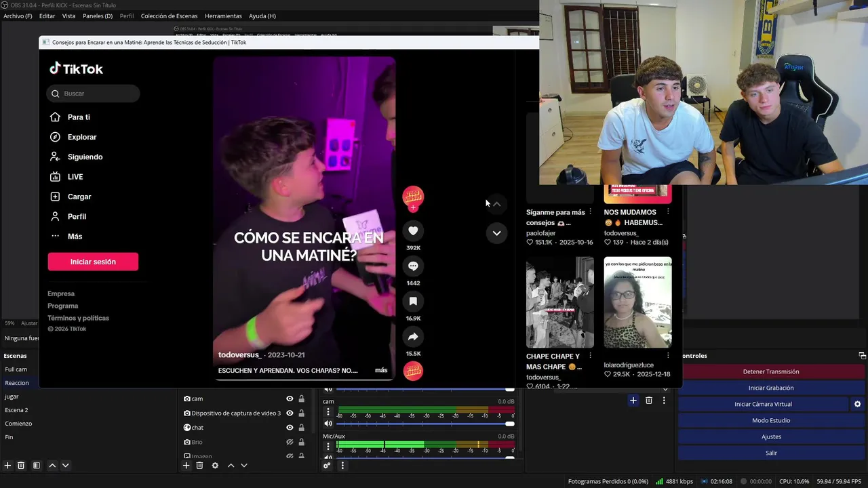Image resolution: width=868 pixels, height=488 pixels.
Task: Open the Ajustes settings button
Action: 771,436
